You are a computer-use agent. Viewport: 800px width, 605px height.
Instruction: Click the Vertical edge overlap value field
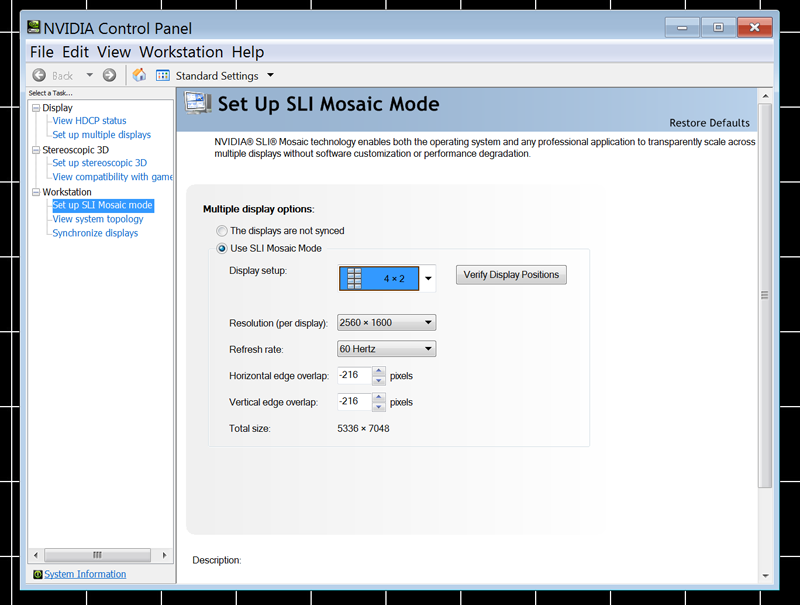(354, 402)
